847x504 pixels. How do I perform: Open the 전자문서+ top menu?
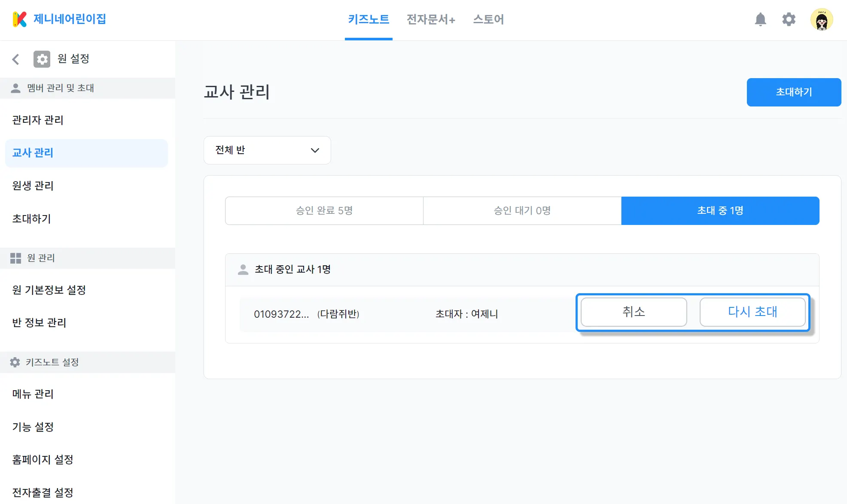[431, 19]
